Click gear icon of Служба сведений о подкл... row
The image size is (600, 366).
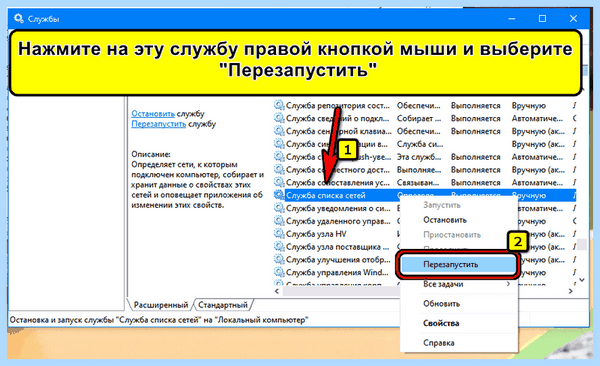279,118
